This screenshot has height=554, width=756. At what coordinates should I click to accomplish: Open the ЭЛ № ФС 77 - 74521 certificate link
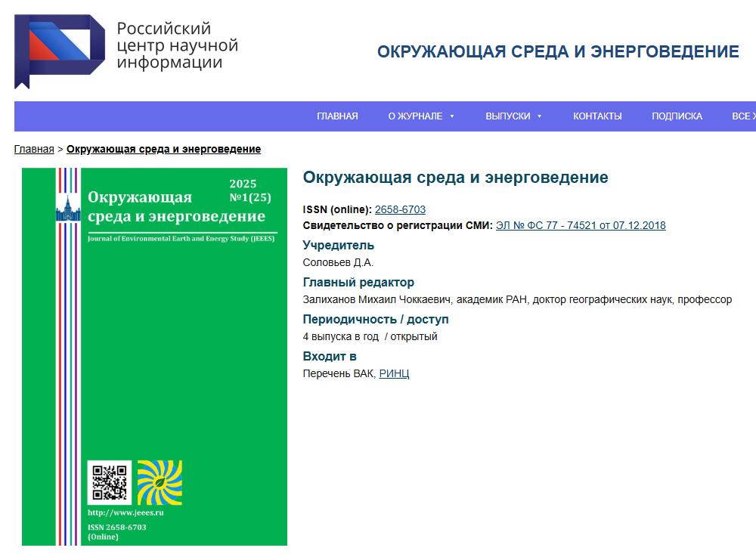click(x=581, y=225)
